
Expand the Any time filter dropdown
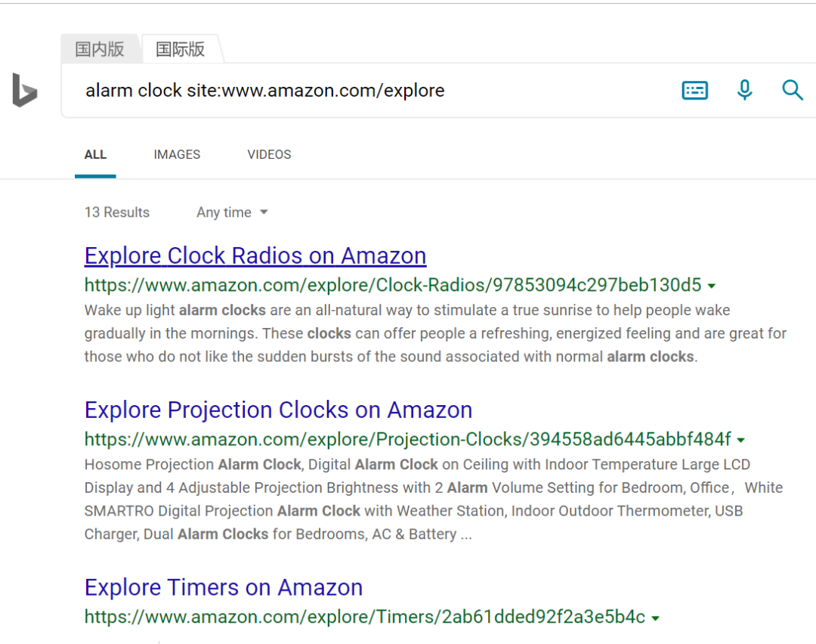point(232,212)
